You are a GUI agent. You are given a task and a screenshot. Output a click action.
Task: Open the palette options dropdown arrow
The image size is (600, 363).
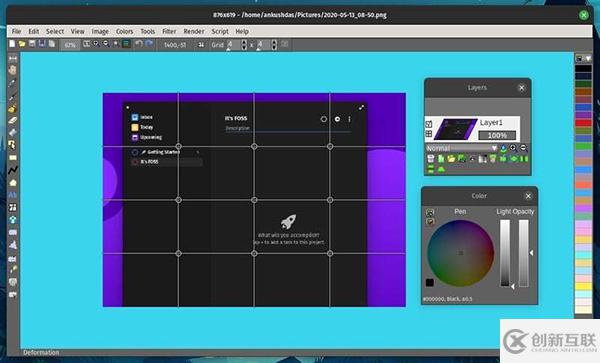588,58
